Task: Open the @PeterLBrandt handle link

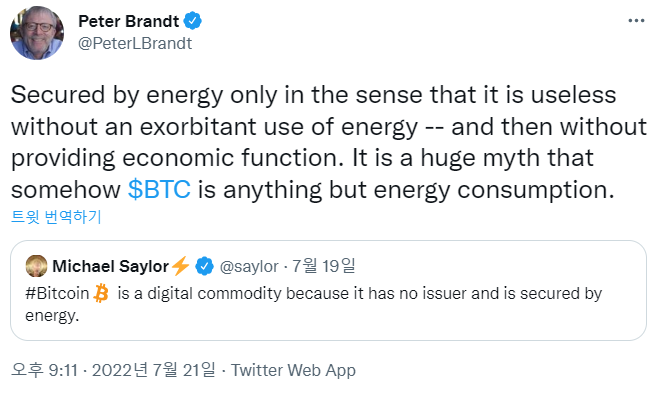Action: (x=135, y=43)
